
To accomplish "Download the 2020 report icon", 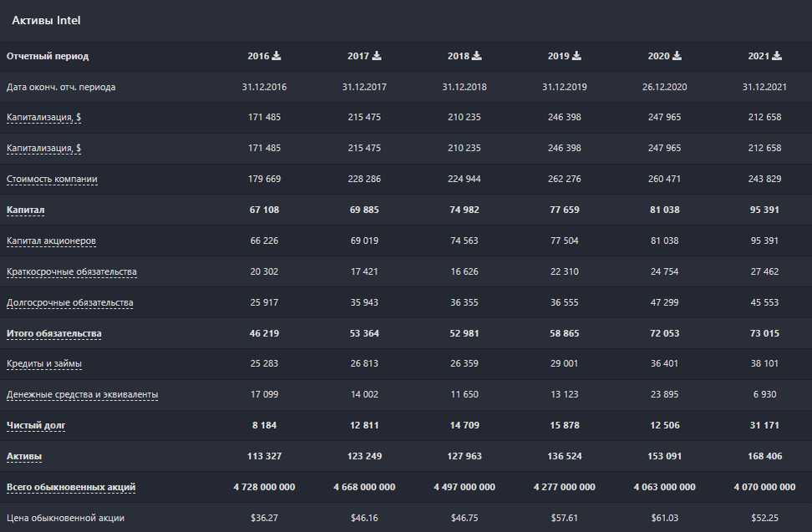I will click(677, 56).
